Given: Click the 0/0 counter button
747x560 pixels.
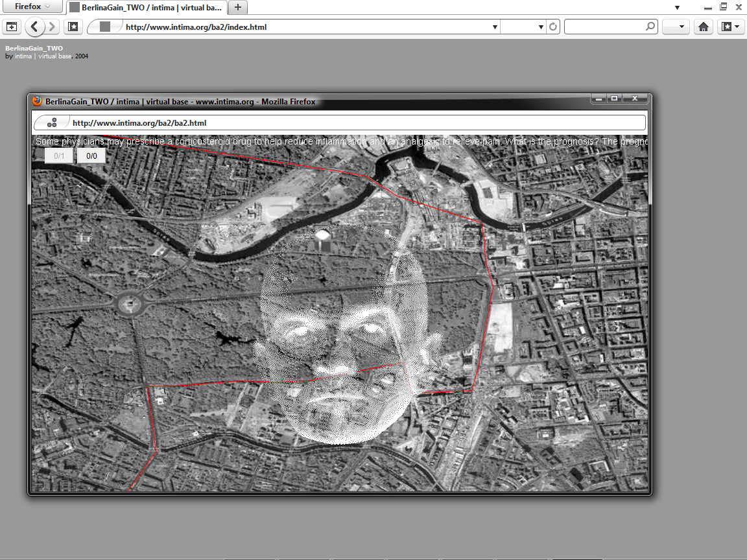Looking at the screenshot, I should pos(91,156).
